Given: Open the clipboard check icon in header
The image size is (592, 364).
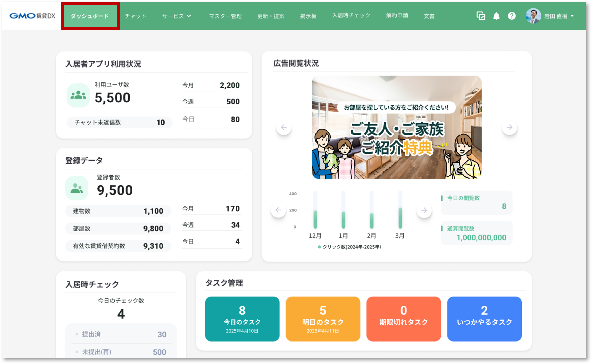Looking at the screenshot, I should pyautogui.click(x=481, y=16).
